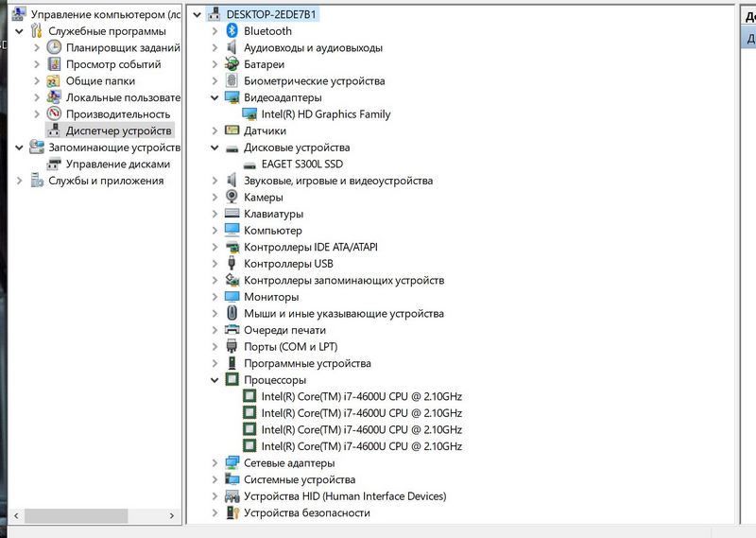The height and width of the screenshot is (538, 756).
Task: Click the Контроллеры USB icon
Action: click(x=232, y=264)
